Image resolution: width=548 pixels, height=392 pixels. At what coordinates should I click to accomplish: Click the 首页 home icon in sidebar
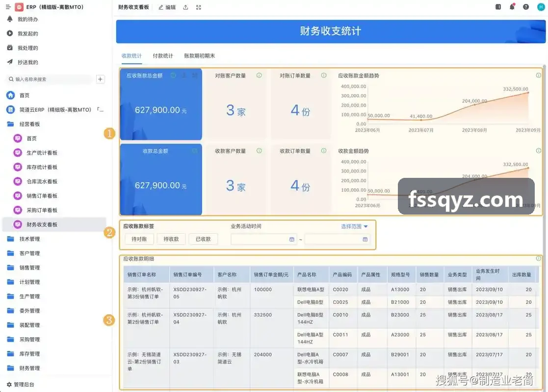(11, 95)
